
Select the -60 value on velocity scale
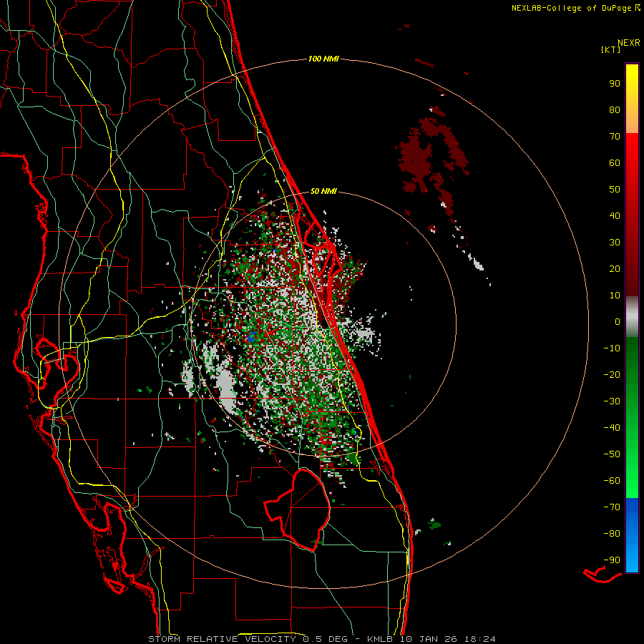pyautogui.click(x=612, y=481)
